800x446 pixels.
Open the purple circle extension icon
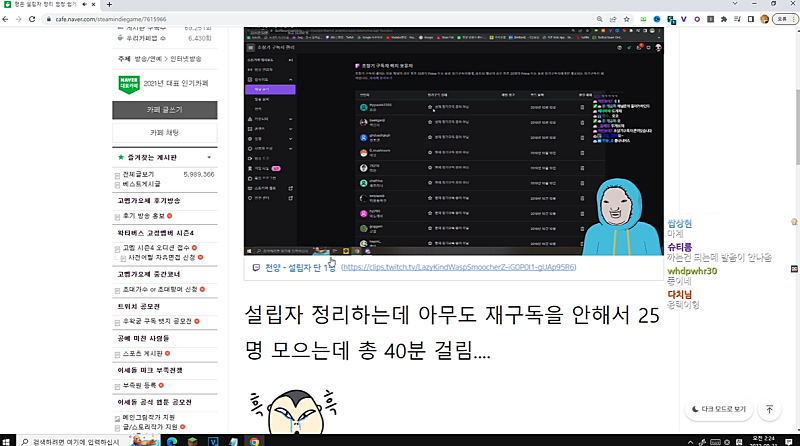tap(697, 19)
